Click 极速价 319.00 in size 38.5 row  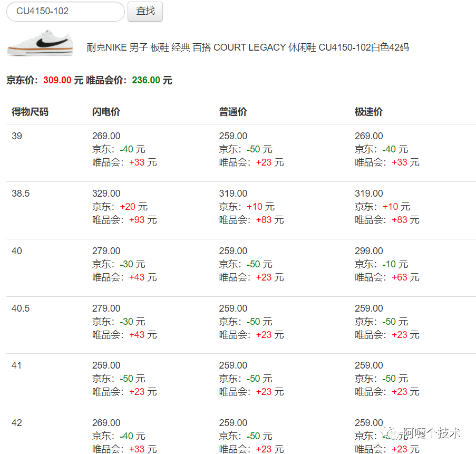[369, 193]
